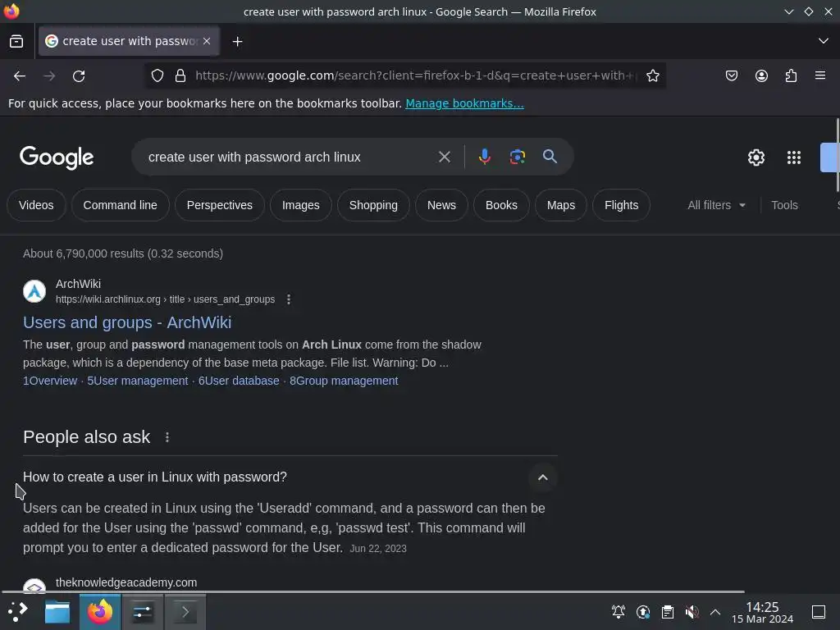Select the Maps filter chip

click(x=561, y=205)
